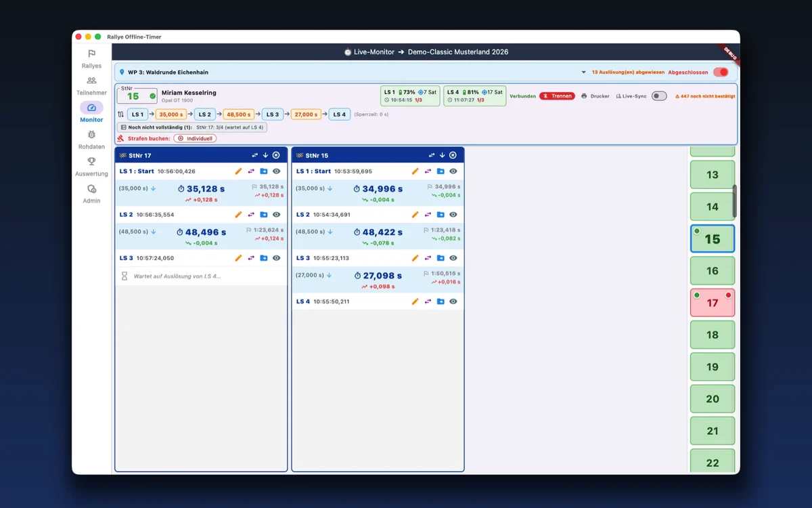Expand the WP 3 Waldrunde Eichenhain dropdown

pos(584,72)
